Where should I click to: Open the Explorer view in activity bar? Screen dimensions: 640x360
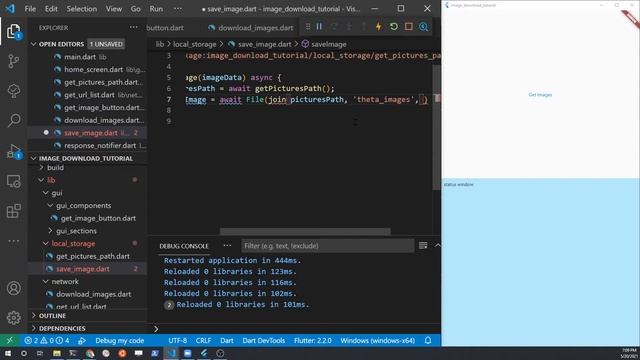pos(13,31)
